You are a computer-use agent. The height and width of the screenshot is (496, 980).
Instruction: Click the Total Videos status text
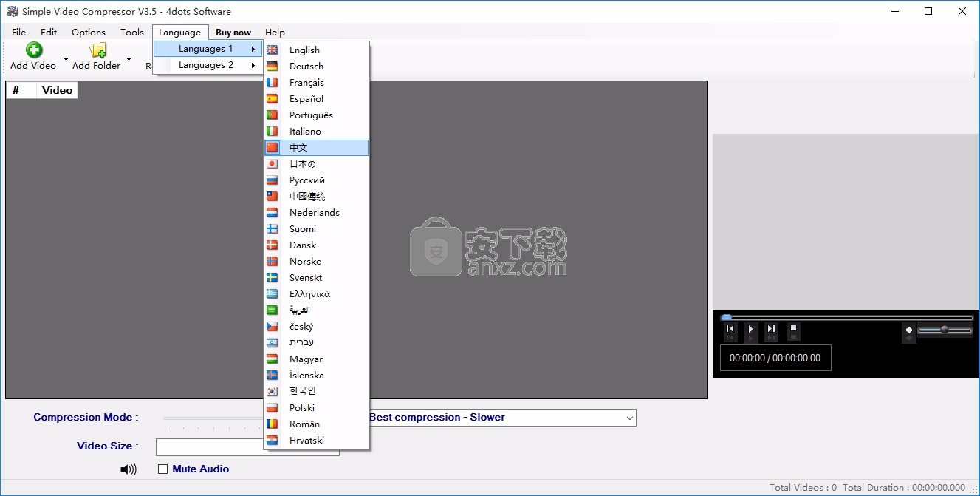[803, 488]
